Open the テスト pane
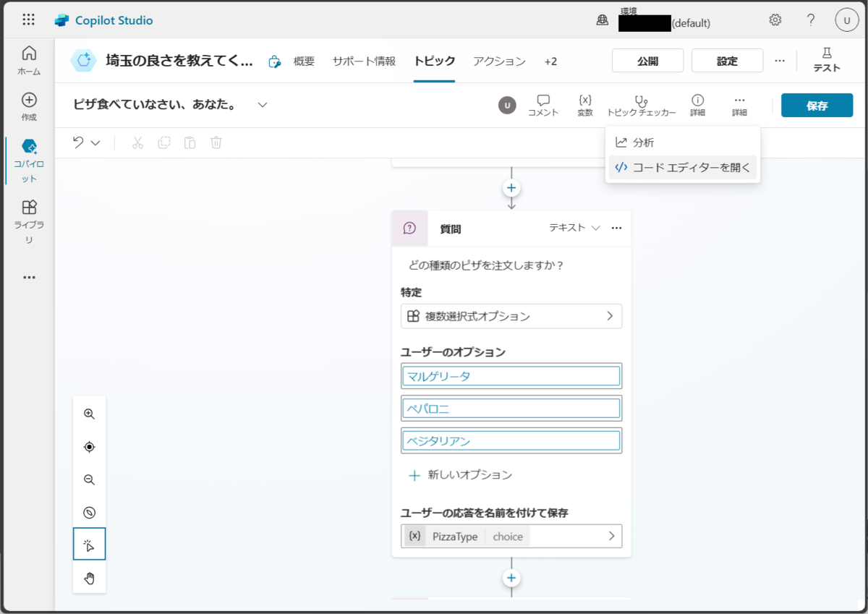This screenshot has height=614, width=868. pos(827,61)
